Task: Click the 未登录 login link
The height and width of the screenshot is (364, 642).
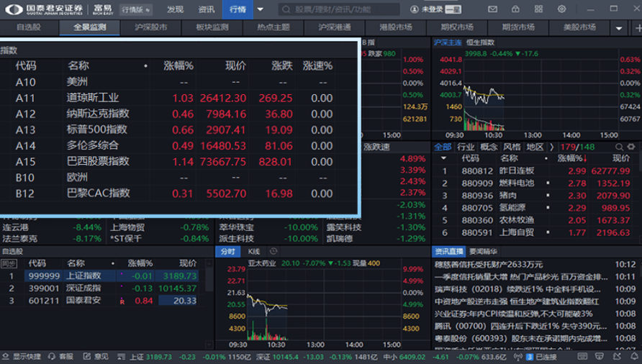Action: tap(432, 10)
